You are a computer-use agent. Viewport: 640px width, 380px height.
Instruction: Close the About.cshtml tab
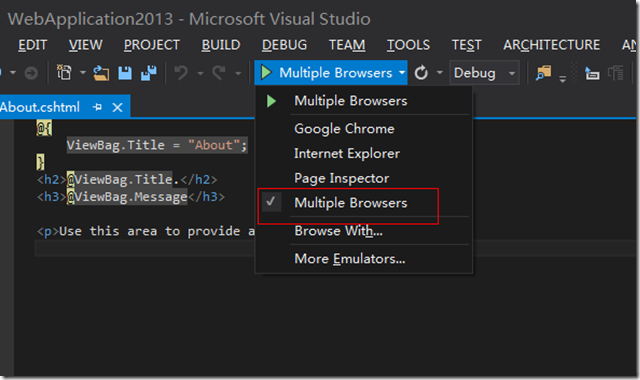[x=118, y=107]
